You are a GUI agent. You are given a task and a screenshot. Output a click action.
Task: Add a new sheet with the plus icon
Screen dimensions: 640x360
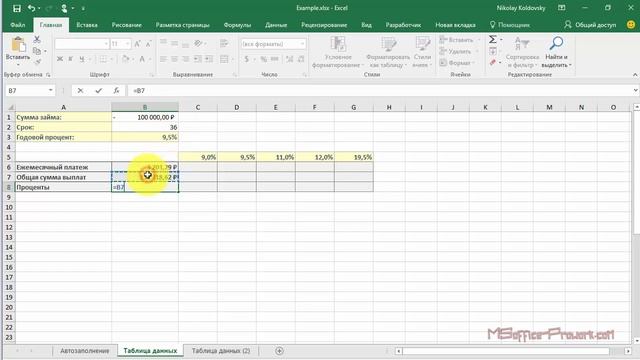point(279,351)
